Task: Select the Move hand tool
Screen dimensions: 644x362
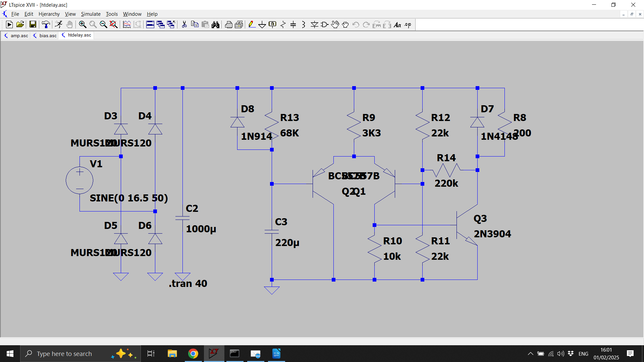Action: [335, 24]
